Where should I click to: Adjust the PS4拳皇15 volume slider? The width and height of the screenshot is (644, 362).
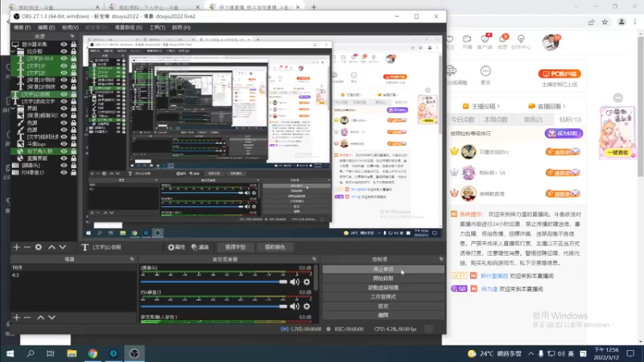click(213, 306)
